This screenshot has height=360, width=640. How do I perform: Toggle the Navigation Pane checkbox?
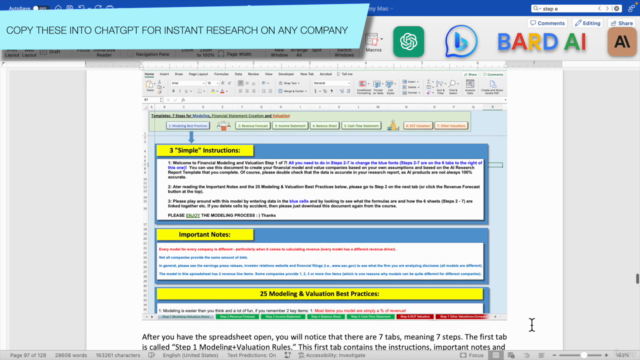tap(130, 54)
